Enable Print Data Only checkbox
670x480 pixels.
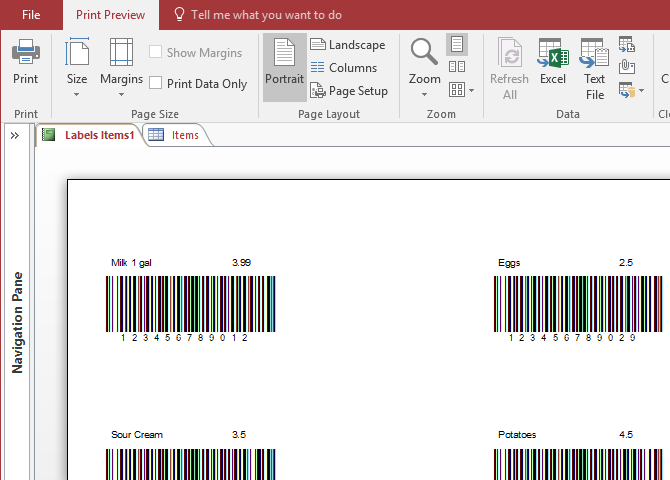(156, 82)
